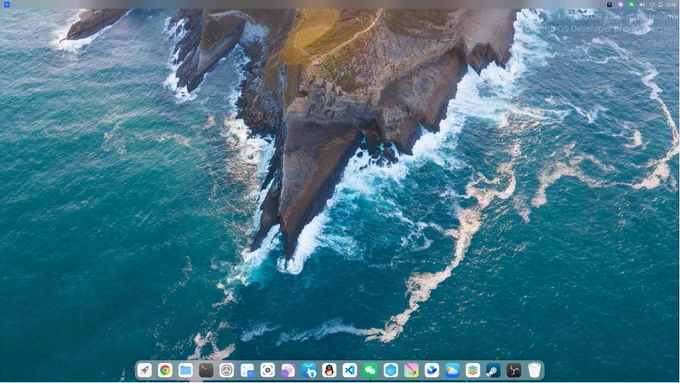Launch the blue bird app in dock
680x383 pixels.
(432, 370)
